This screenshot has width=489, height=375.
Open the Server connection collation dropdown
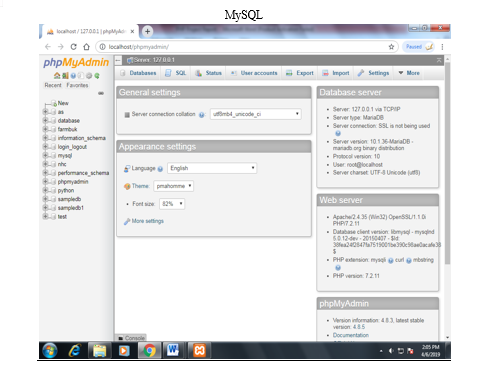point(256,114)
